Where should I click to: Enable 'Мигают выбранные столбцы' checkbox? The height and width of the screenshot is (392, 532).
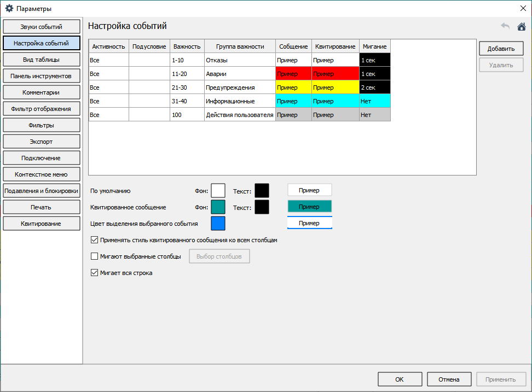click(95, 256)
